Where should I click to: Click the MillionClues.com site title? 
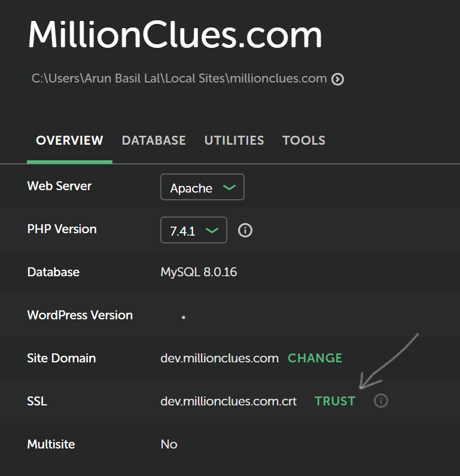point(175,34)
